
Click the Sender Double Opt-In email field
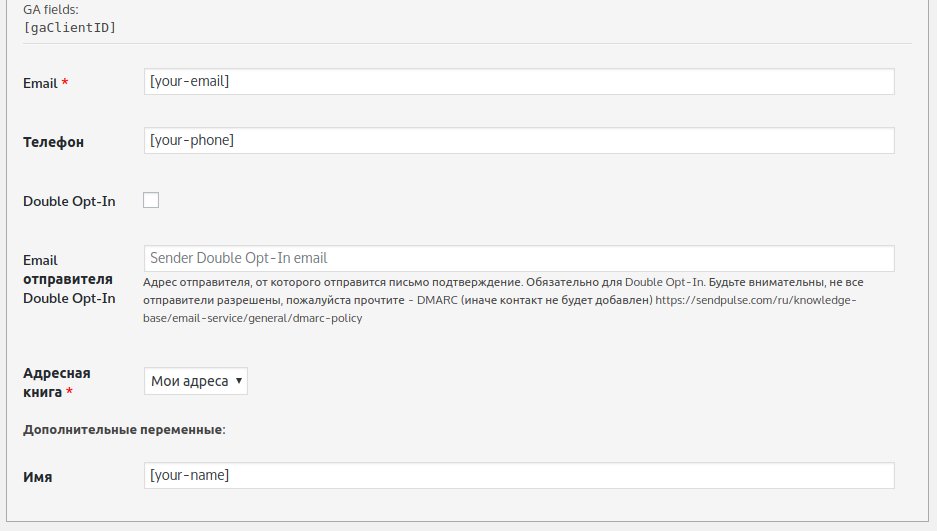click(519, 258)
